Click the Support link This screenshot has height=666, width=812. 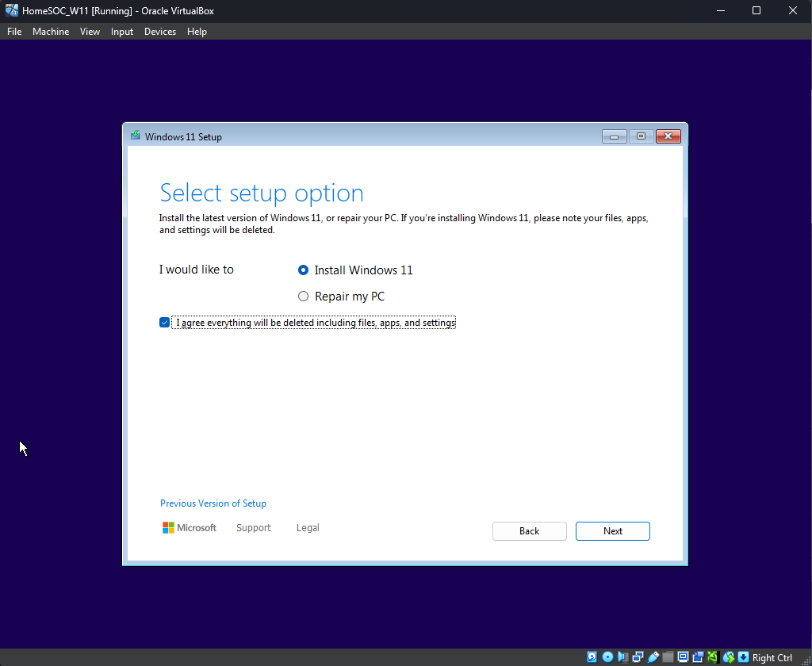coord(254,528)
